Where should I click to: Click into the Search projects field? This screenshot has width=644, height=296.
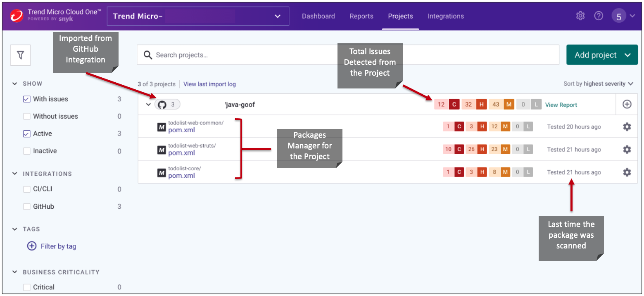pyautogui.click(x=348, y=55)
